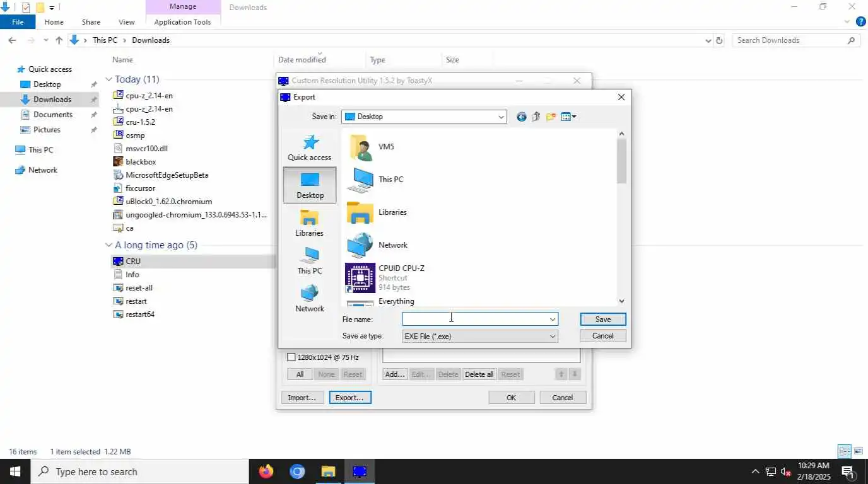Open the Save as type dropdown
This screenshot has height=484, width=868.
point(553,337)
